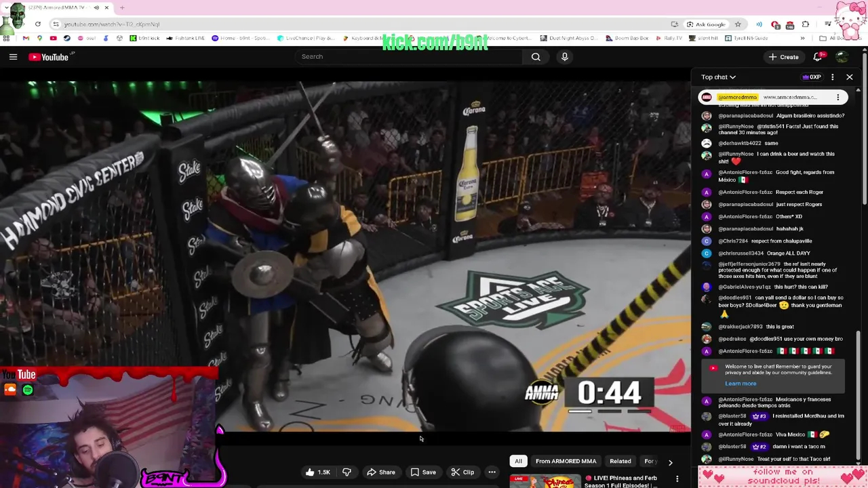Screen dimensions: 868x488
Task: Click the live chat scrollbar thumb
Action: click(859, 396)
